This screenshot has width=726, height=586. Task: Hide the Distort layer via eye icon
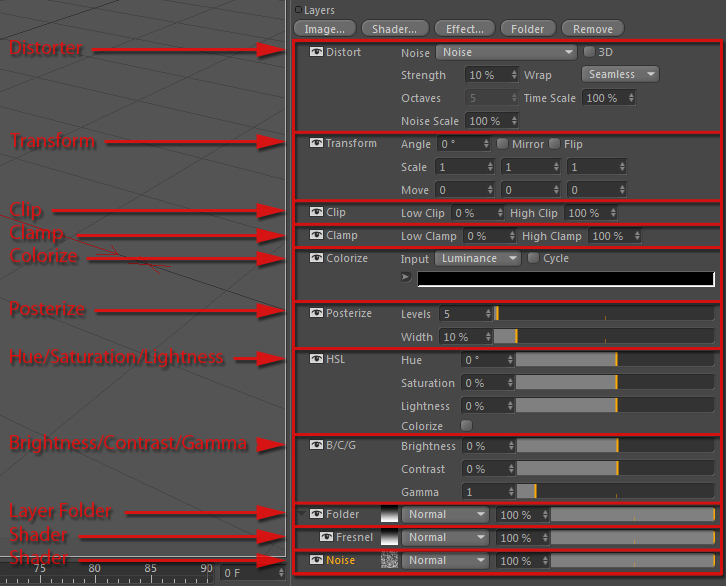tap(317, 52)
